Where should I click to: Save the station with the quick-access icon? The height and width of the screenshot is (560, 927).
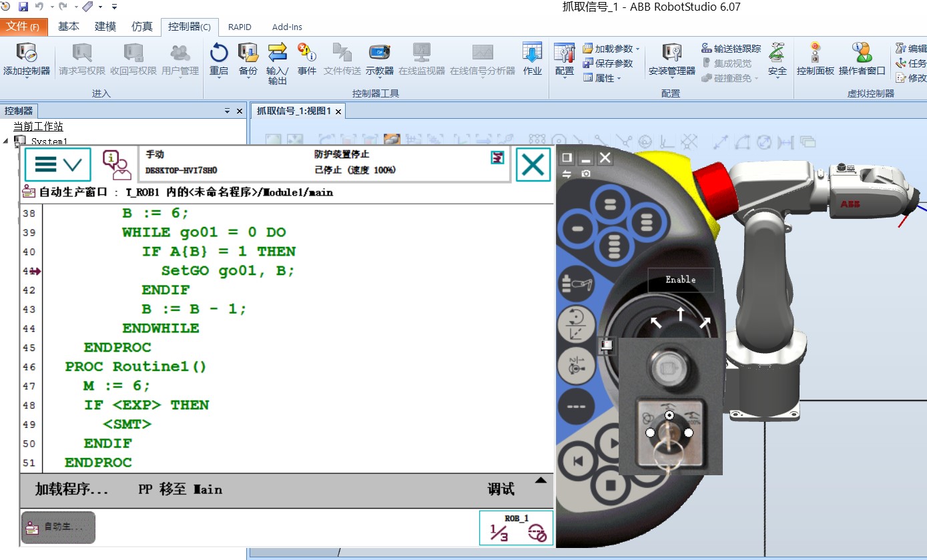23,7
